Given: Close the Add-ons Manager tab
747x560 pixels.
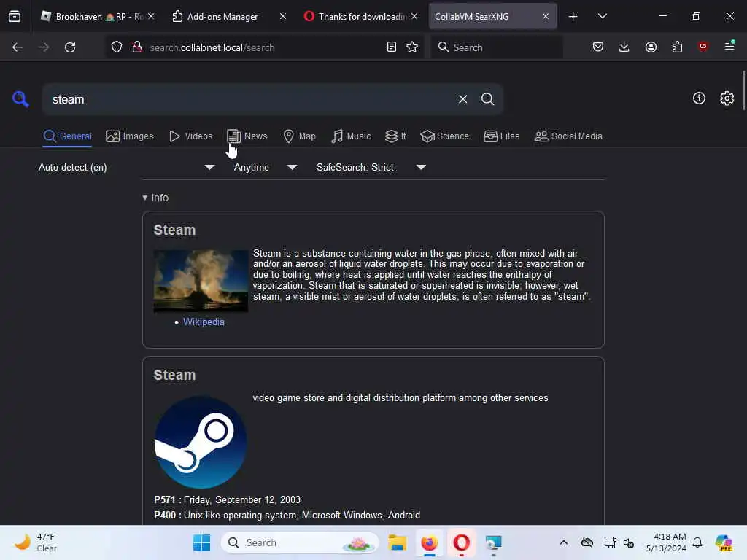Looking at the screenshot, I should pyautogui.click(x=283, y=16).
